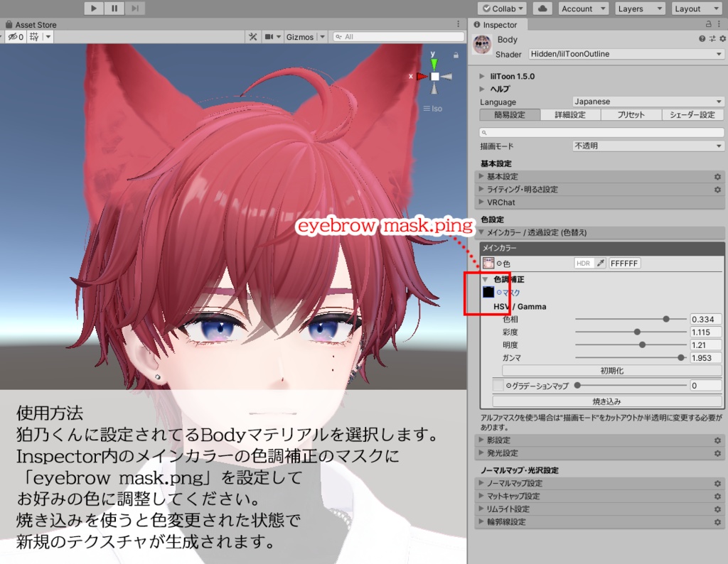Image resolution: width=728 pixels, height=564 pixels.
Task: Open material help question-mark icon
Action: pyautogui.click(x=702, y=39)
